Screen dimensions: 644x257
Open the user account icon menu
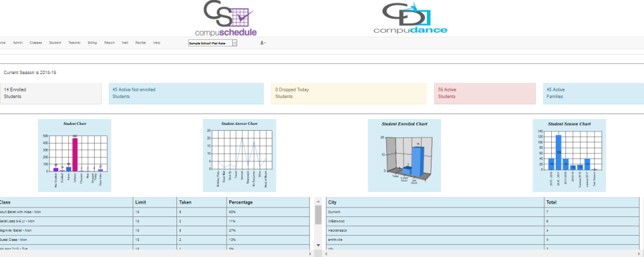point(263,43)
